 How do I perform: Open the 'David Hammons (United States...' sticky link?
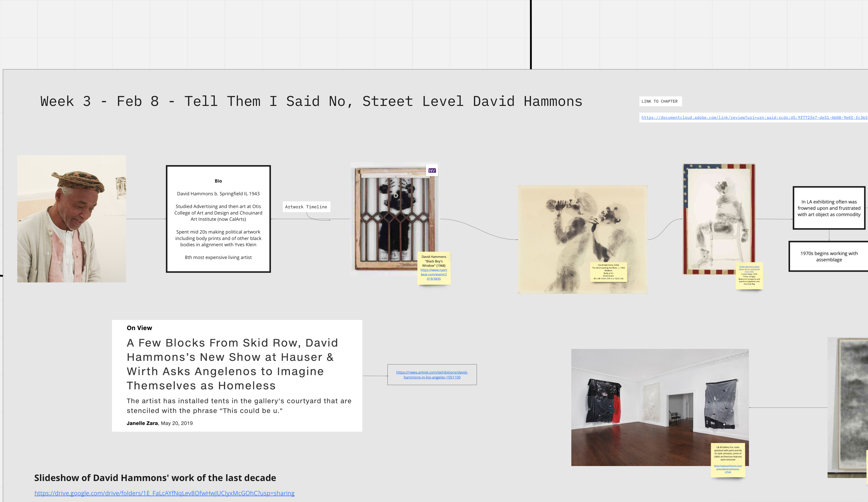point(749,269)
